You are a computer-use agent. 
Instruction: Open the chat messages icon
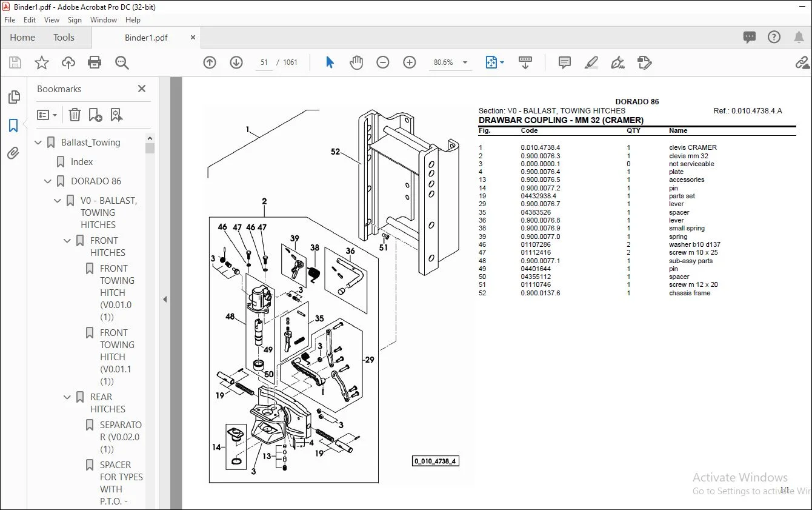(750, 38)
